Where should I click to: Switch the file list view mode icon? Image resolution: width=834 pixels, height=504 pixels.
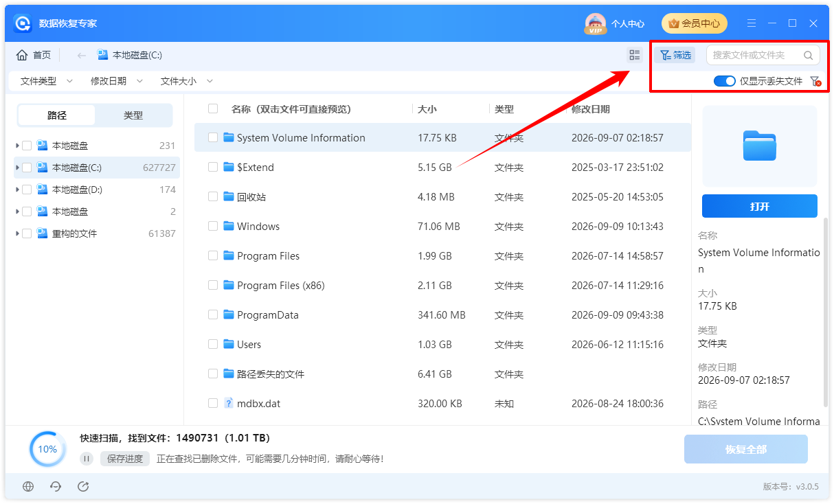pos(635,55)
